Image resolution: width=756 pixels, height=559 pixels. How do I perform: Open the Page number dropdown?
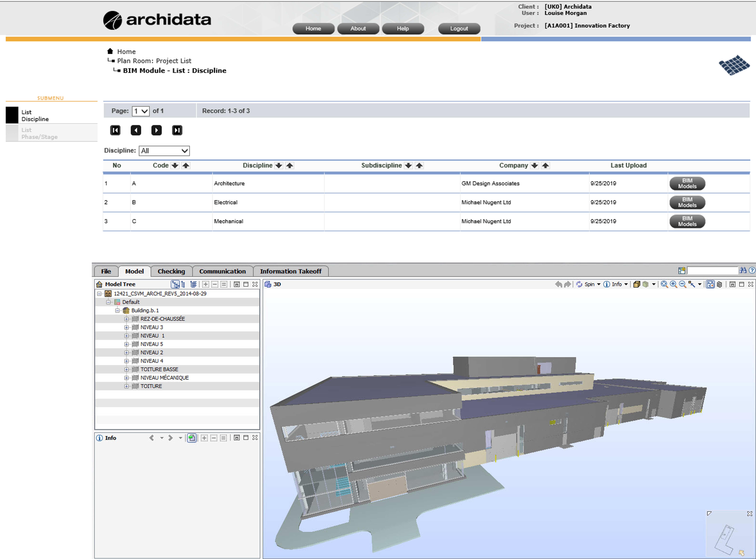pyautogui.click(x=141, y=111)
